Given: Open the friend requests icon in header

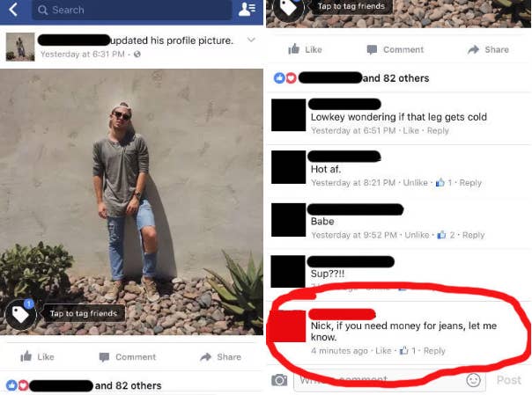Looking at the screenshot, I should (247, 10).
